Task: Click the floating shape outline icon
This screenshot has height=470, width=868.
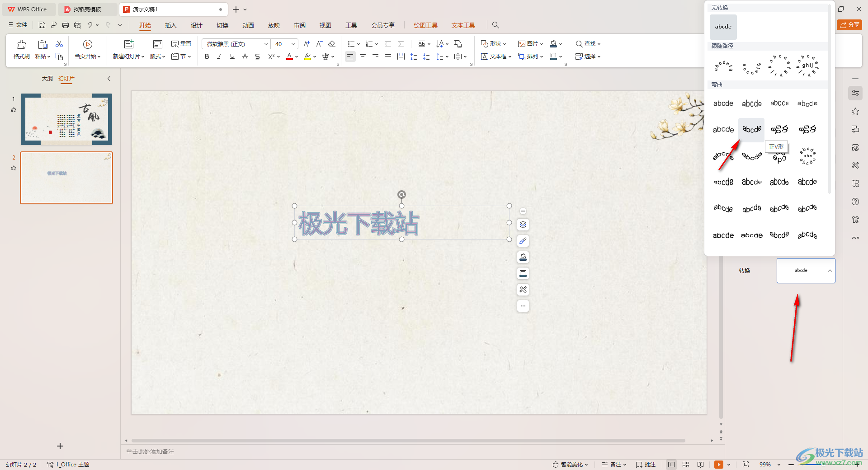Action: point(523,273)
